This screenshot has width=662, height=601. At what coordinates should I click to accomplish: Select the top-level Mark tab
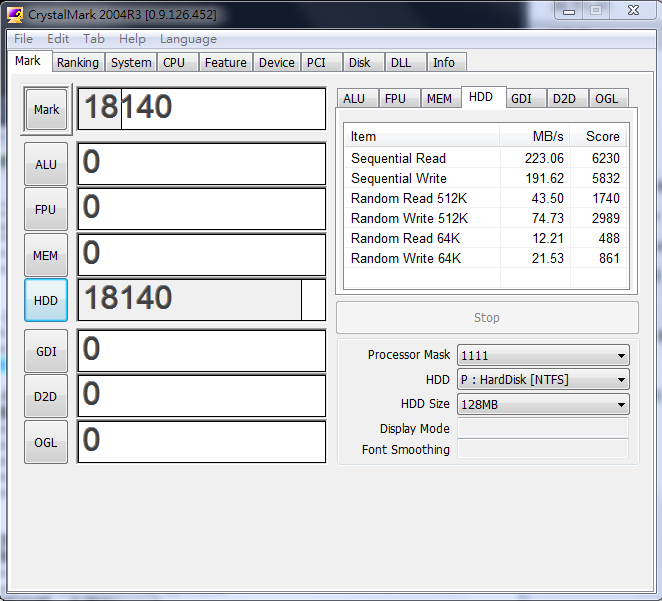coord(30,61)
